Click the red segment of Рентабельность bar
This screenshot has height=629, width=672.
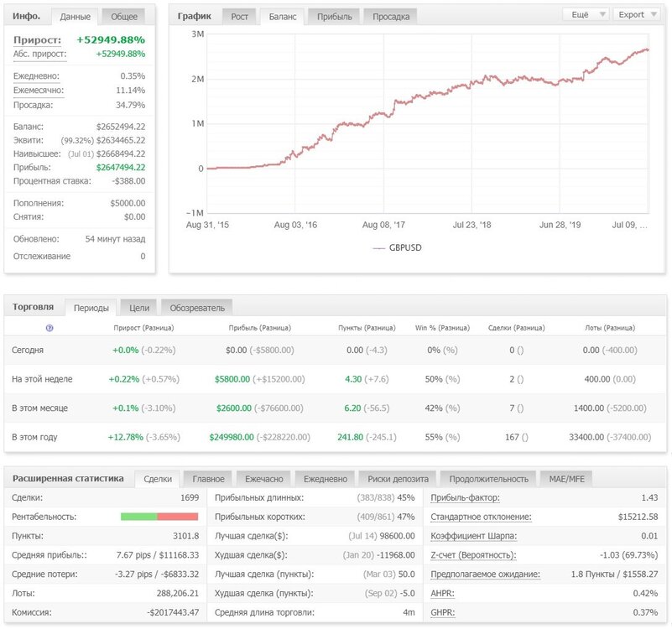pyautogui.click(x=177, y=517)
